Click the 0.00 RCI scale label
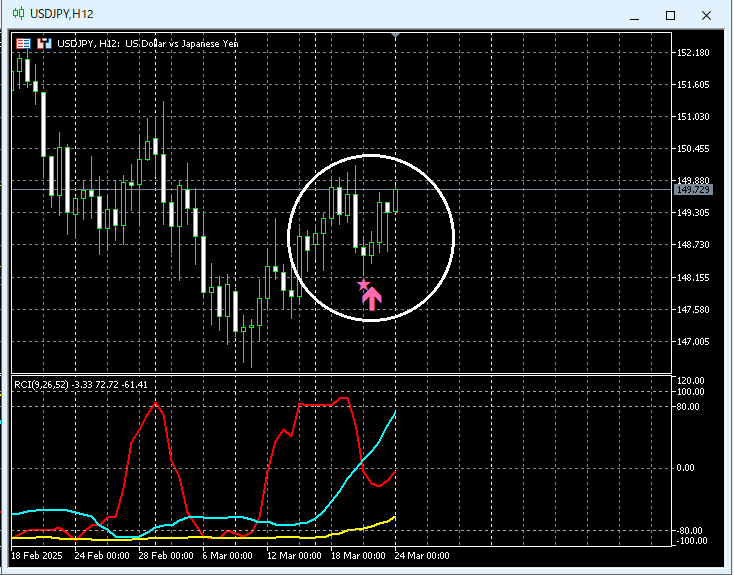Viewport: 734px width, 575px height. point(686,468)
